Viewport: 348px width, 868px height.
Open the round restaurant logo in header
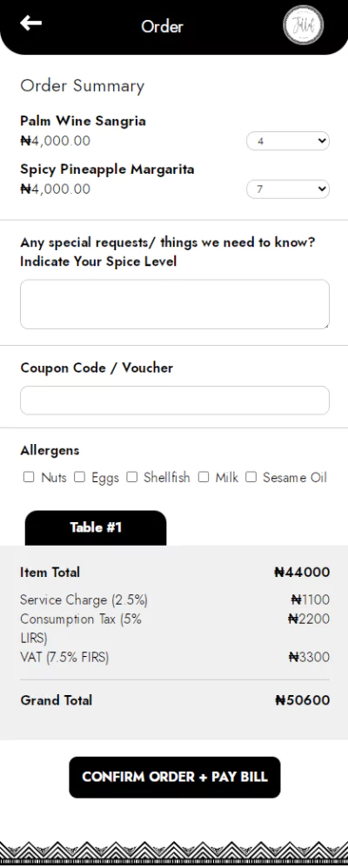click(x=303, y=25)
